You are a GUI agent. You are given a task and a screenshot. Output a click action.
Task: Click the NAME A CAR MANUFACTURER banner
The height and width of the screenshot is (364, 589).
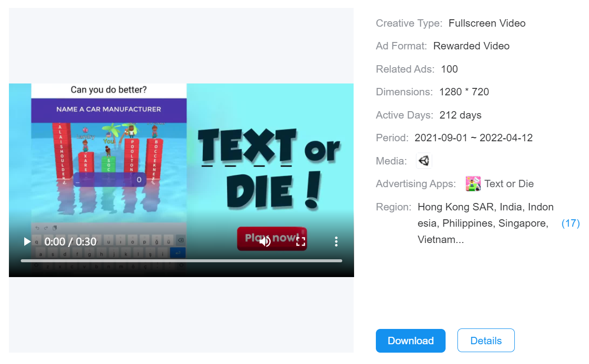(x=109, y=109)
